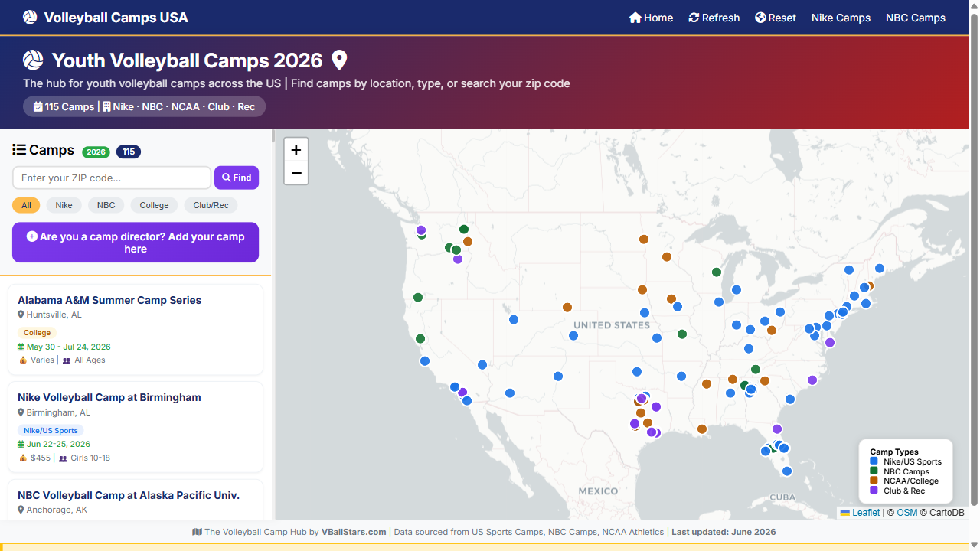Click the purple Club & Rec legend swatch
The height and width of the screenshot is (551, 980).
tap(874, 491)
